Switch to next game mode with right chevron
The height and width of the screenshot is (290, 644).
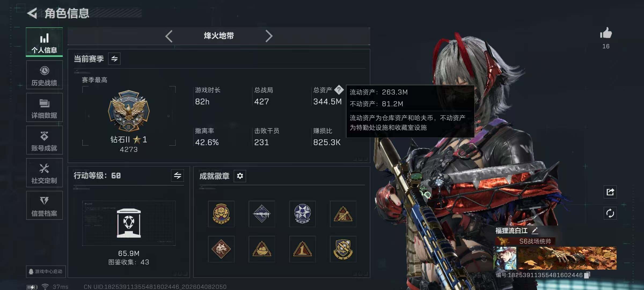(269, 36)
